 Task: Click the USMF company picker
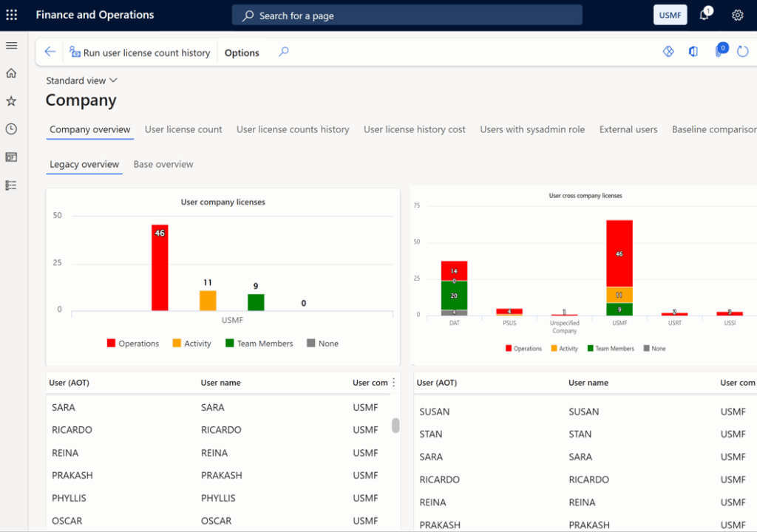[x=670, y=15]
